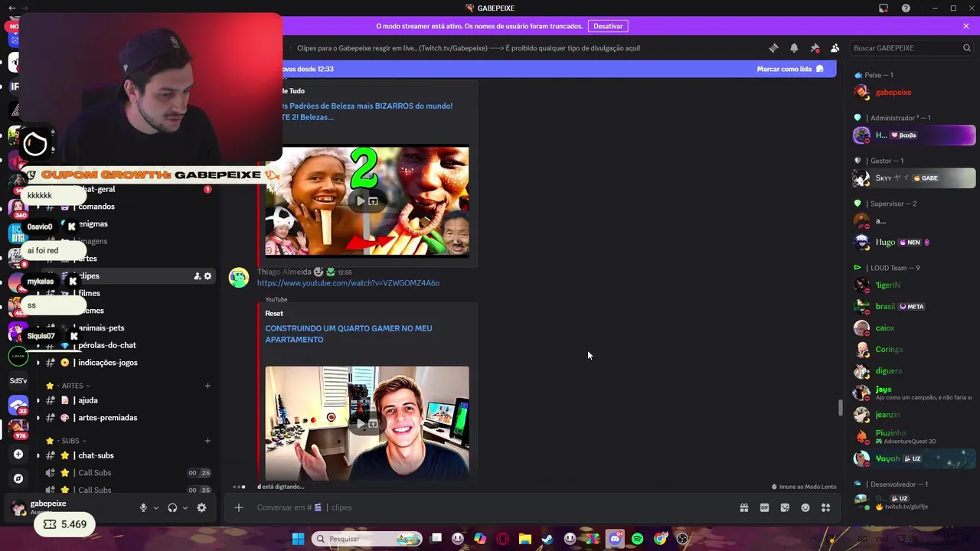
Task: Click add a server plus button
Action: (18, 454)
